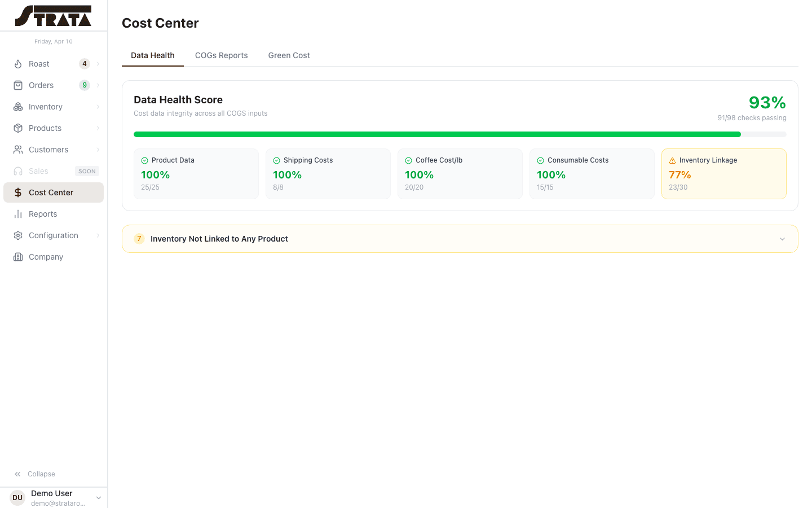
Task: Select the Roast flame icon in sidebar
Action: coord(17,64)
